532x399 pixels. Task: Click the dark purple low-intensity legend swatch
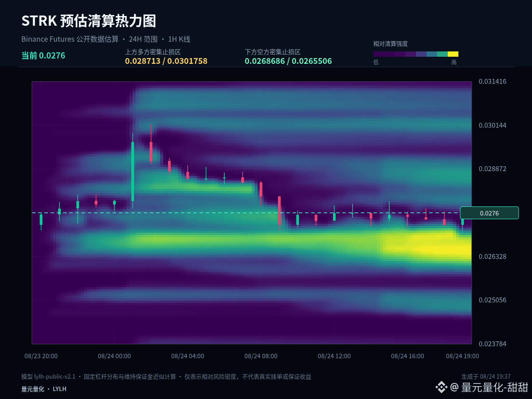tap(379, 54)
